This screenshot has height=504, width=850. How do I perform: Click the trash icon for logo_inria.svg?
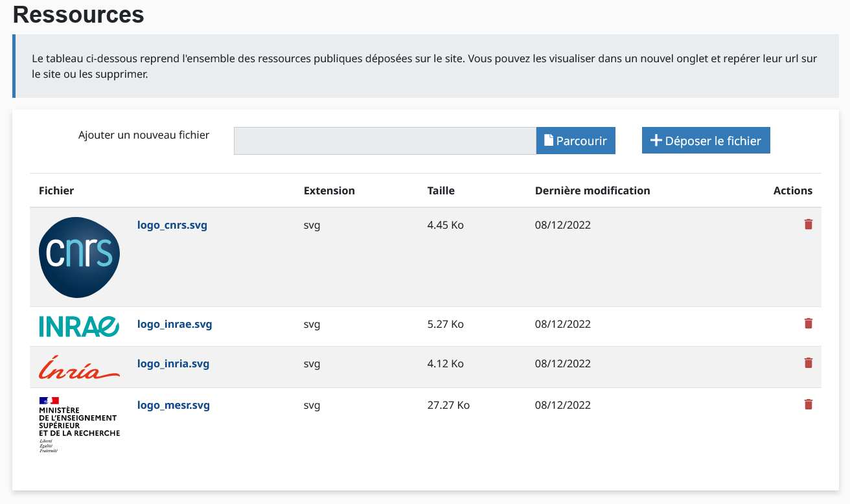click(x=808, y=363)
